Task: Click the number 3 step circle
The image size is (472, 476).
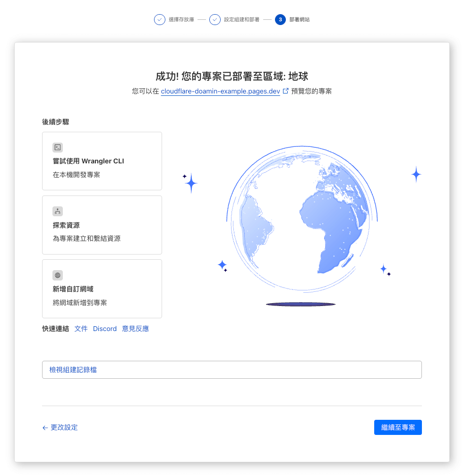Action: [280, 20]
